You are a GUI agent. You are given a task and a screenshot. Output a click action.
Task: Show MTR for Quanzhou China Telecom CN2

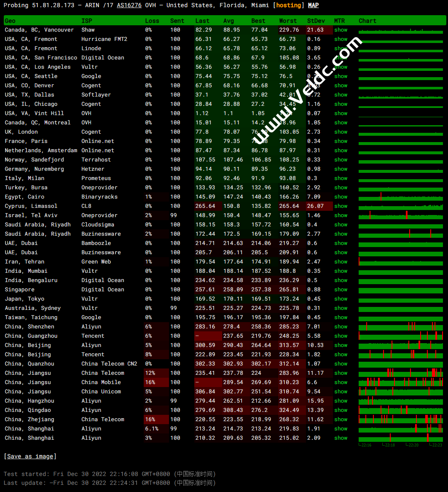tap(341, 364)
